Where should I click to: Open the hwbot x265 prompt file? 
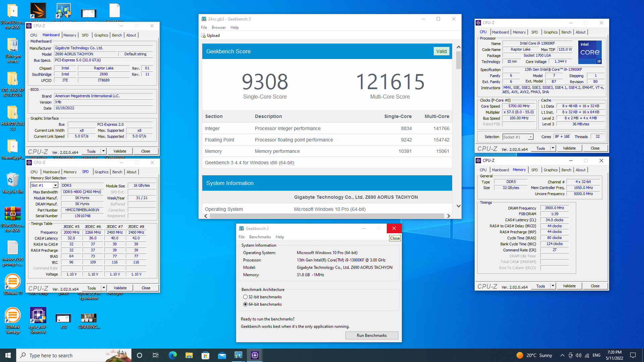point(12,253)
